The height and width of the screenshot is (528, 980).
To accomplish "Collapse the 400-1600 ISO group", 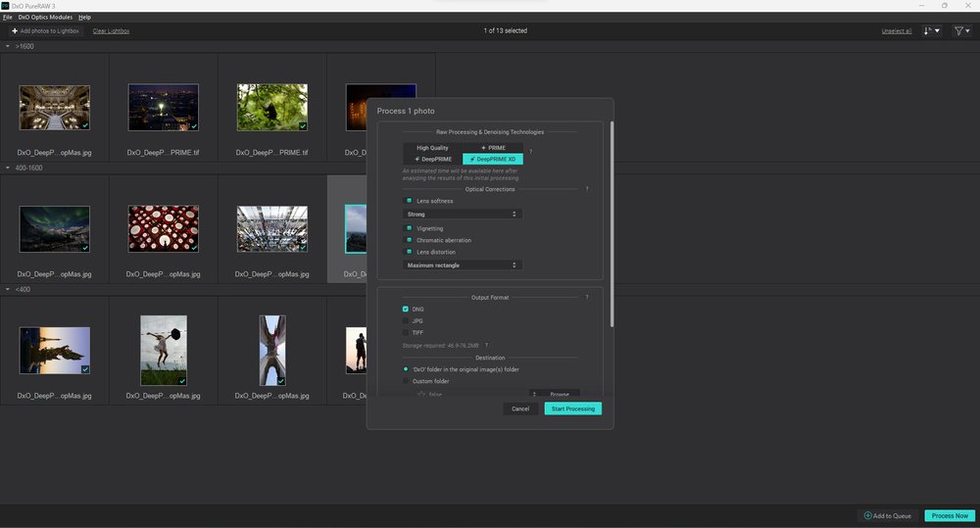I will [8, 168].
